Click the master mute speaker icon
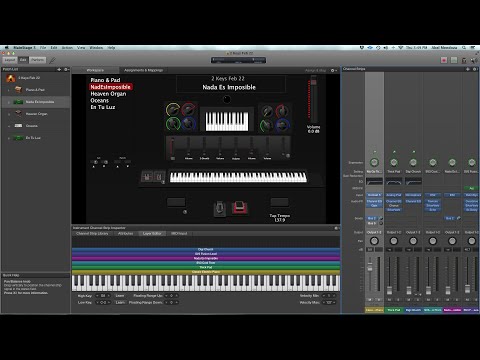Viewport: 480px width, 360px height. click(474, 60)
